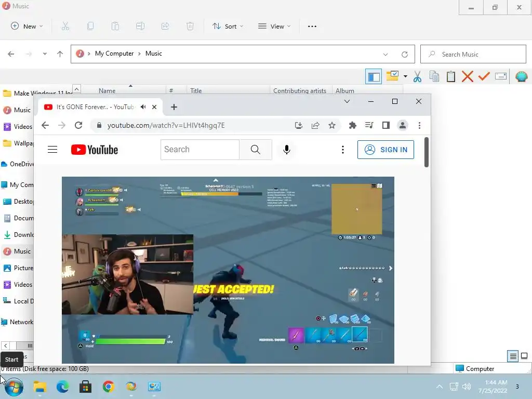Expand the New dropdown in Explorer

(27, 26)
